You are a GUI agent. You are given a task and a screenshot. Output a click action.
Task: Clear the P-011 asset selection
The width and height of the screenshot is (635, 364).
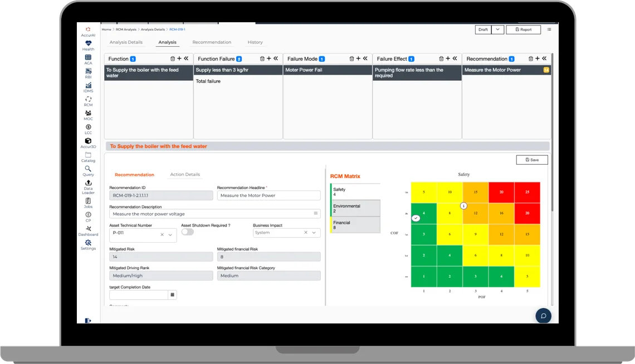(162, 234)
